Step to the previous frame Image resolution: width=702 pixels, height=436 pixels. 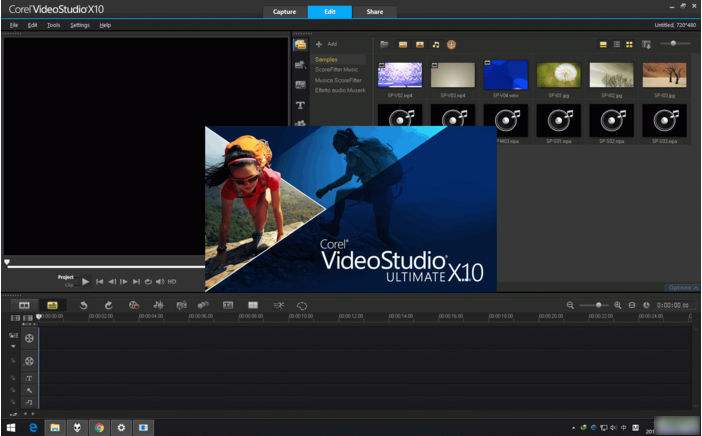point(112,282)
